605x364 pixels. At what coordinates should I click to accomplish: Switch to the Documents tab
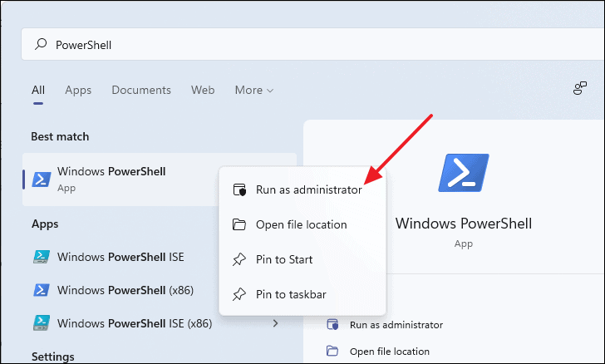141,90
